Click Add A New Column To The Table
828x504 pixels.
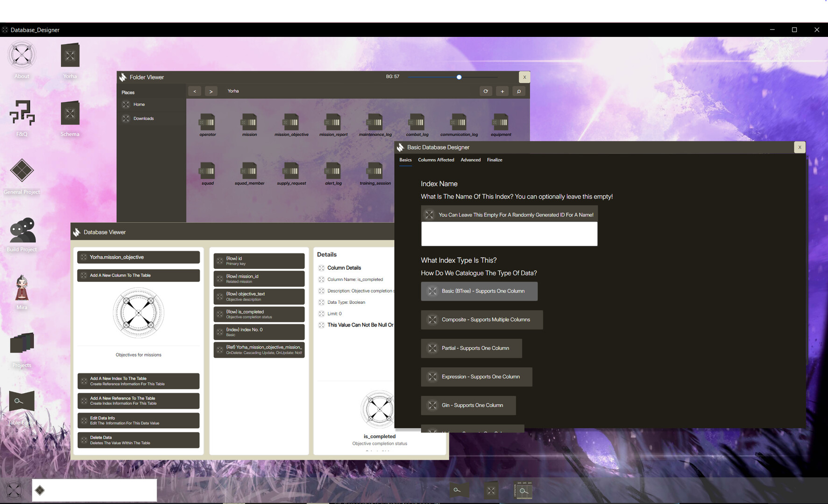(138, 275)
